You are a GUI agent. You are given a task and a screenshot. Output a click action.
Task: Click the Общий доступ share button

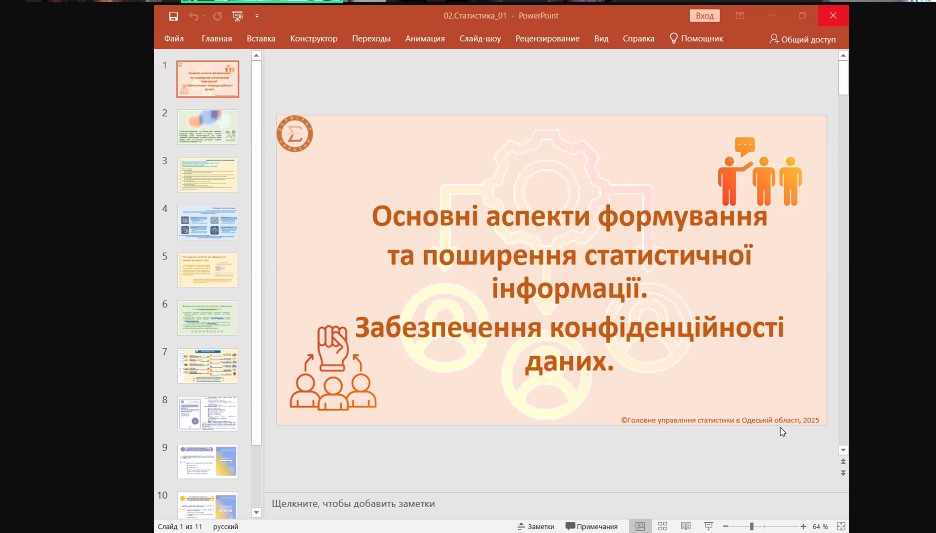click(x=802, y=39)
